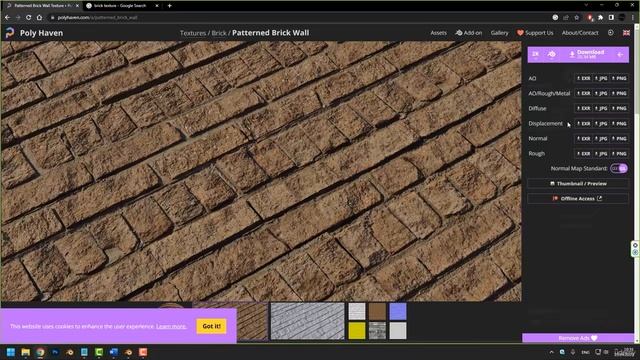Open the browser home page icon
The image size is (640, 360).
pos(39,18)
